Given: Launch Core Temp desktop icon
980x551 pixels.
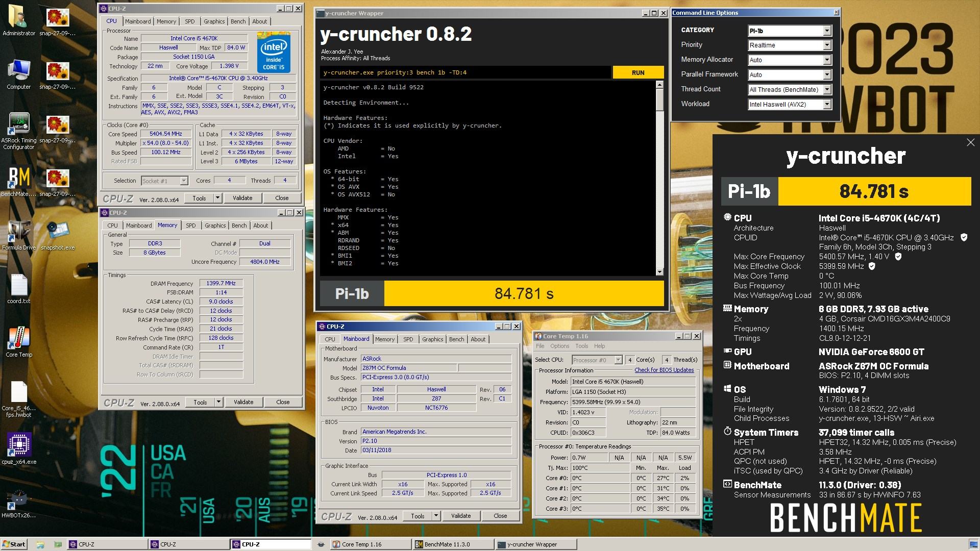Looking at the screenshot, I should pos(19,342).
